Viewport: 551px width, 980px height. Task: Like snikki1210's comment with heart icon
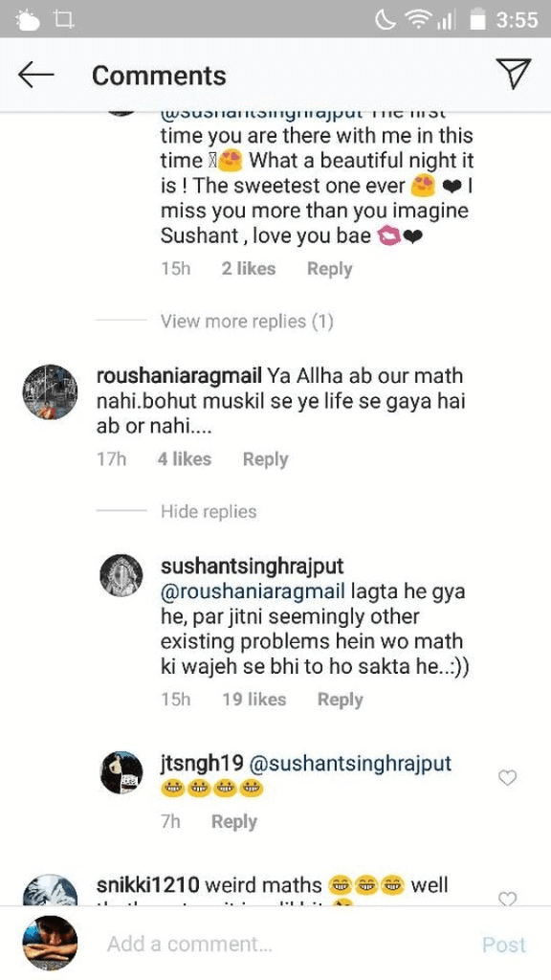[508, 898]
